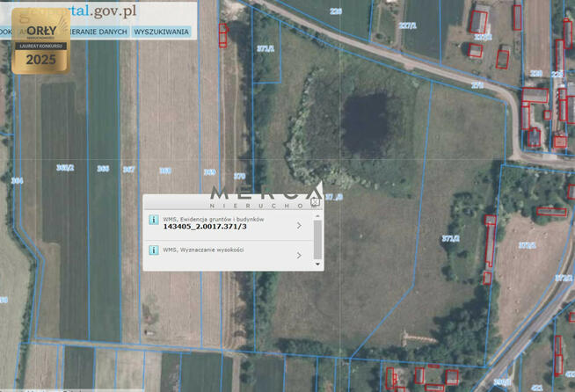Expand the Ewidencja gruntów i budynków arrow
This screenshot has height=392, width=575.
pyautogui.click(x=299, y=225)
